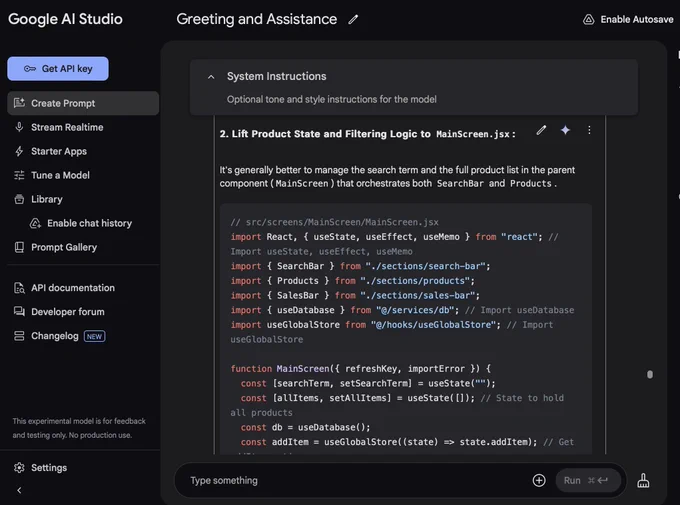
Task: Collapse the sidebar with chevron arrow
Action: coord(19,490)
